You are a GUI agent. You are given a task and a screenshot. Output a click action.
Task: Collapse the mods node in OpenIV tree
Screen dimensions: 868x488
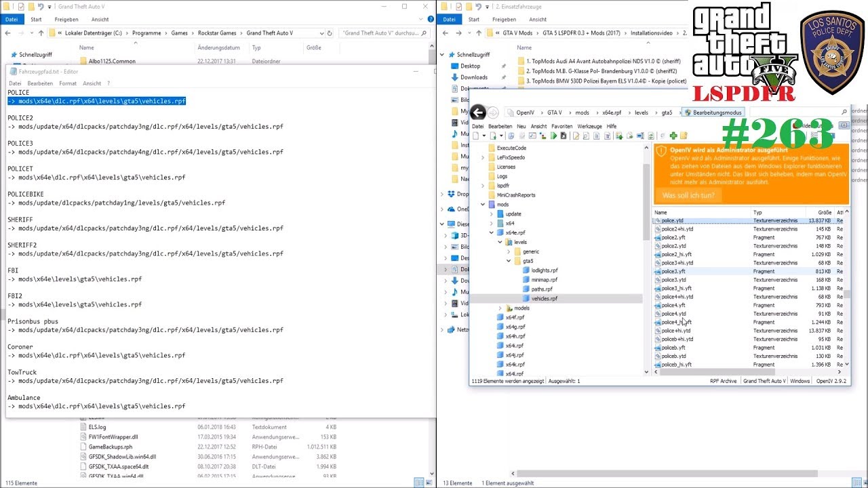point(483,204)
